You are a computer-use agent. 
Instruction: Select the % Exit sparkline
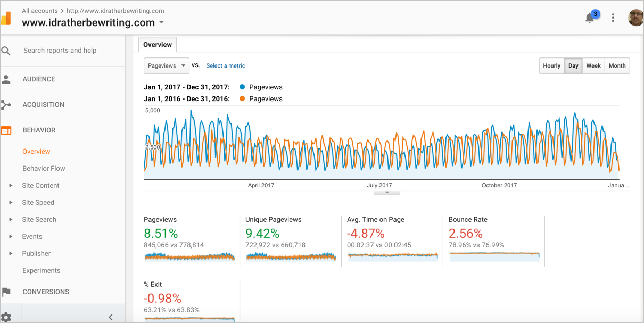(x=189, y=320)
